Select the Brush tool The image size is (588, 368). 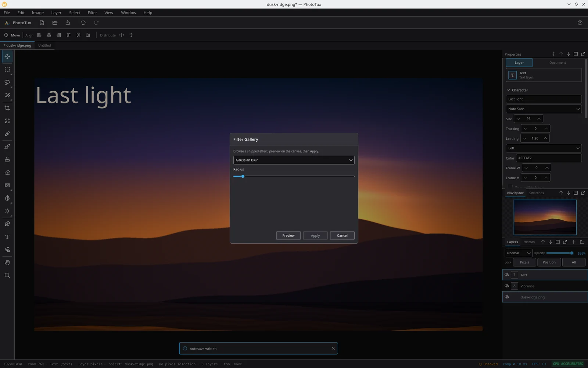pos(7,147)
